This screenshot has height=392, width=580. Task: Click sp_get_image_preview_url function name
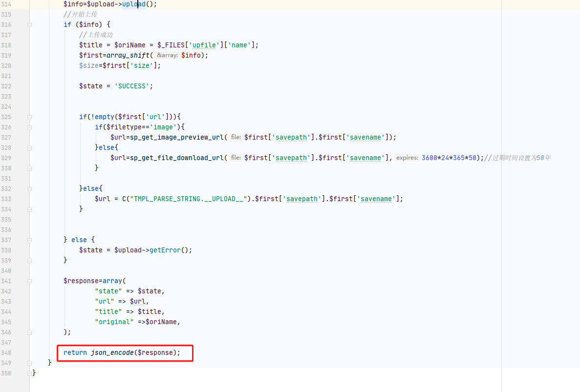point(177,138)
